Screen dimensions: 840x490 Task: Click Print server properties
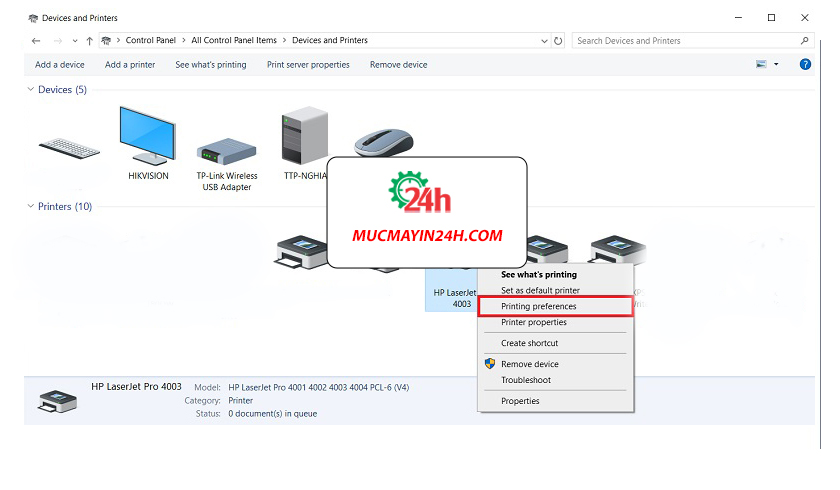coord(308,65)
